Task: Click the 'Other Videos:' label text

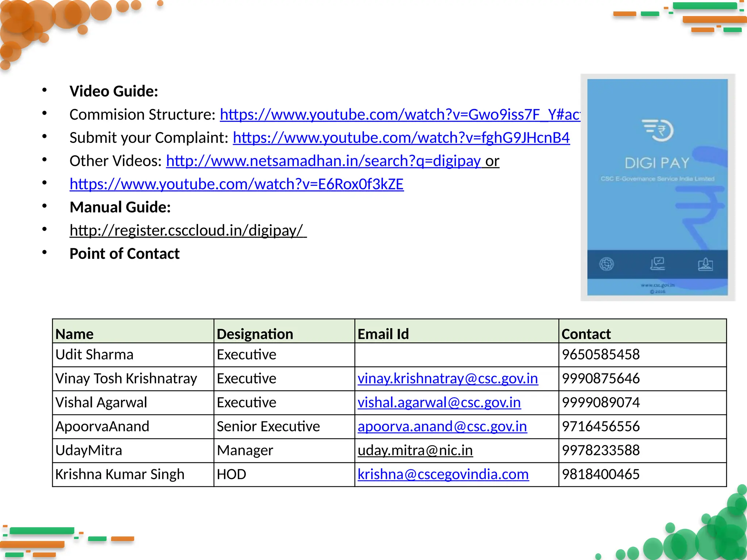Action: (116, 161)
